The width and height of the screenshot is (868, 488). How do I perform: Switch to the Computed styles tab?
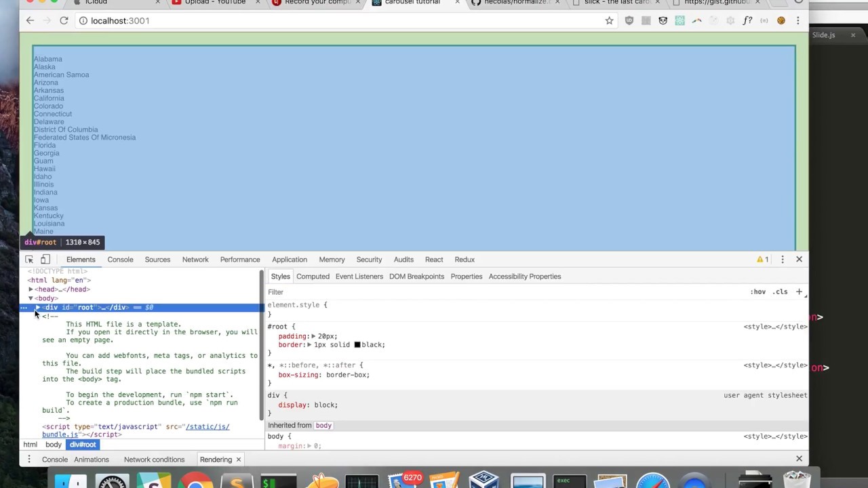(313, 277)
